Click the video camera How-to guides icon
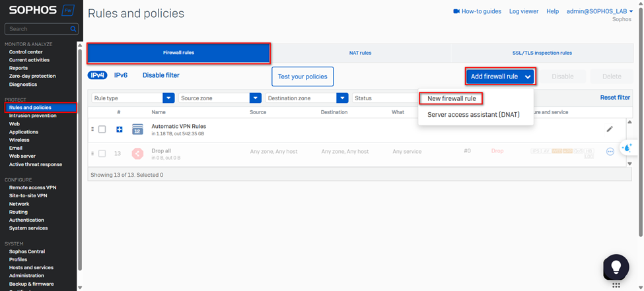This screenshot has width=644, height=291. pyautogui.click(x=456, y=11)
